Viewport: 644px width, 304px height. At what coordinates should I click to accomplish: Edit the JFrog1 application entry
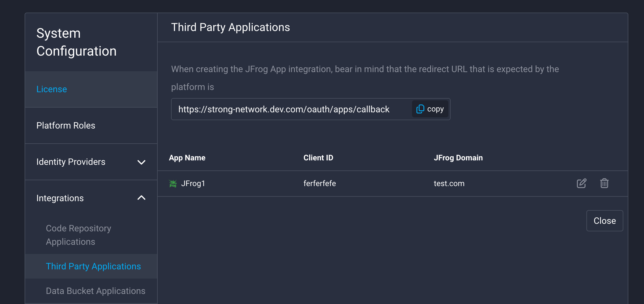(x=581, y=183)
